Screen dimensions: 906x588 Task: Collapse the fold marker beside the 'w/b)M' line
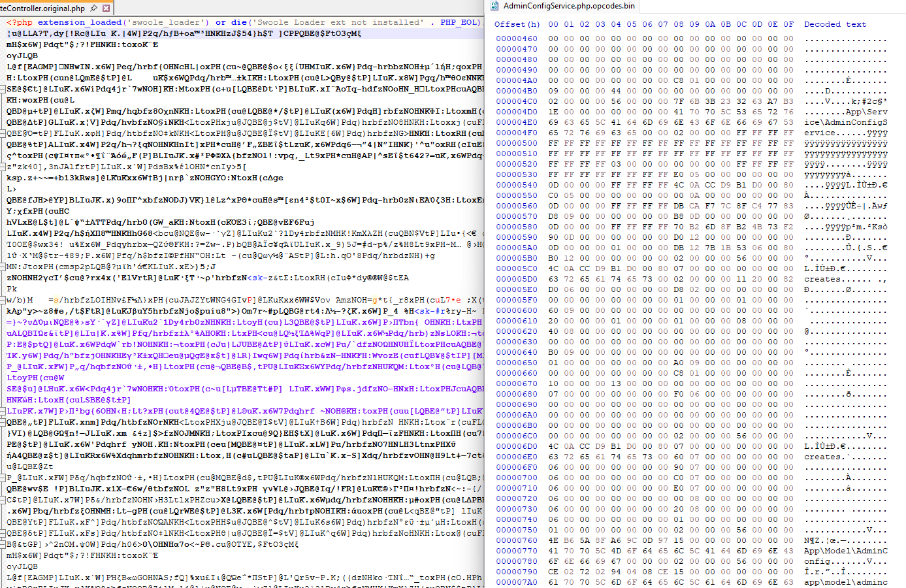pyautogui.click(x=3, y=300)
